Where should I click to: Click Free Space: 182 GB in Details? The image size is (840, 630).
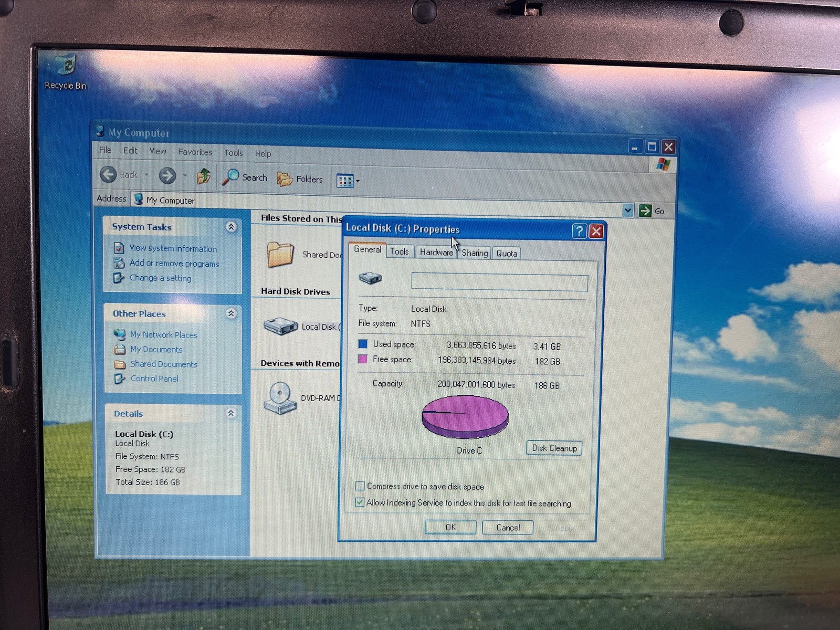pyautogui.click(x=151, y=469)
